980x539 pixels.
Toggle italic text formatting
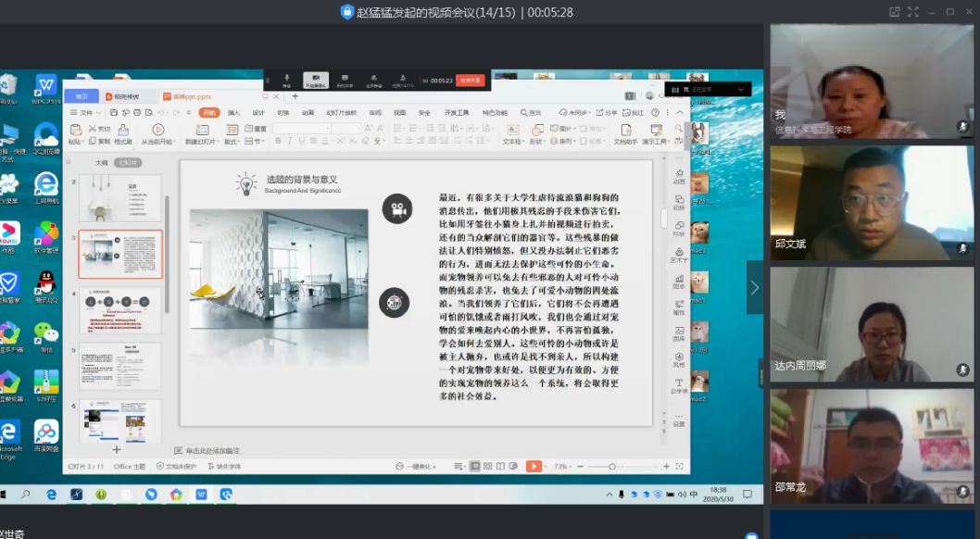(x=288, y=142)
